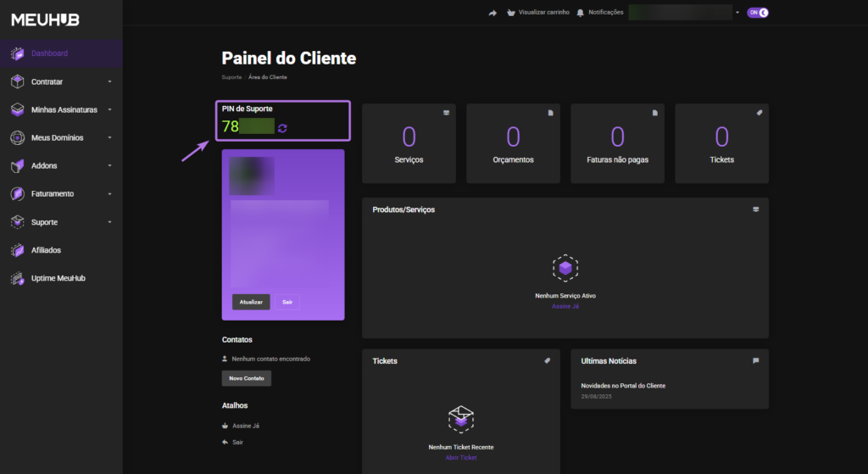Viewport: 868px width, 474px height.
Task: Click the share arrow icon in header
Action: tap(492, 13)
